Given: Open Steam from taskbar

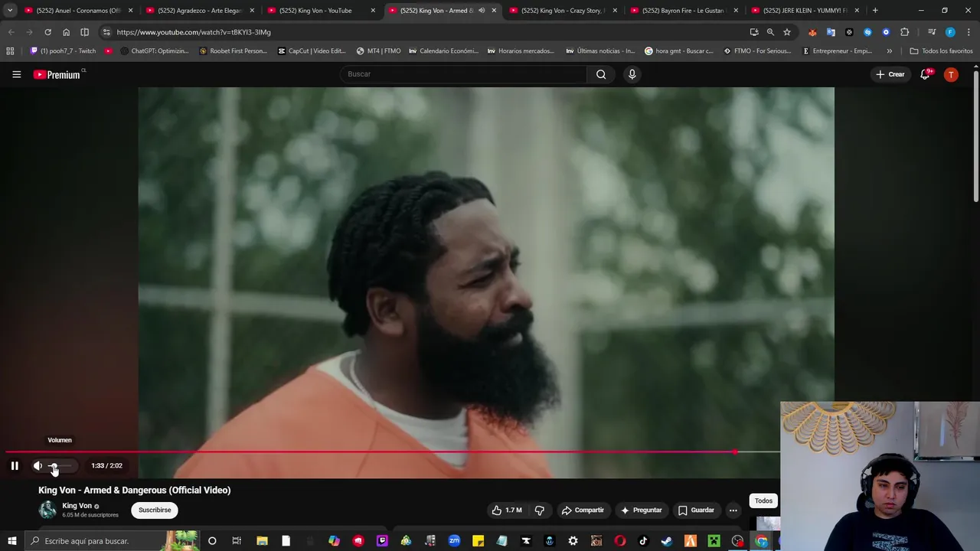Looking at the screenshot, I should click(666, 541).
